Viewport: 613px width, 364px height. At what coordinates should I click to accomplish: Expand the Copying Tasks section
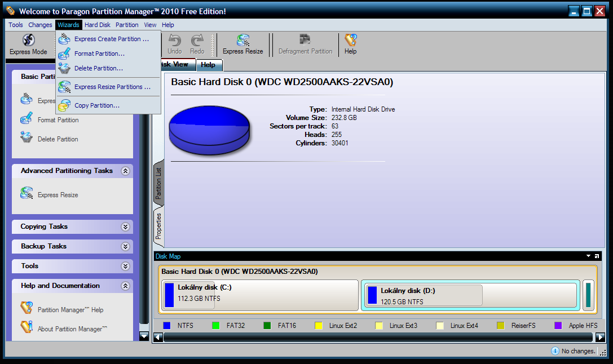125,227
